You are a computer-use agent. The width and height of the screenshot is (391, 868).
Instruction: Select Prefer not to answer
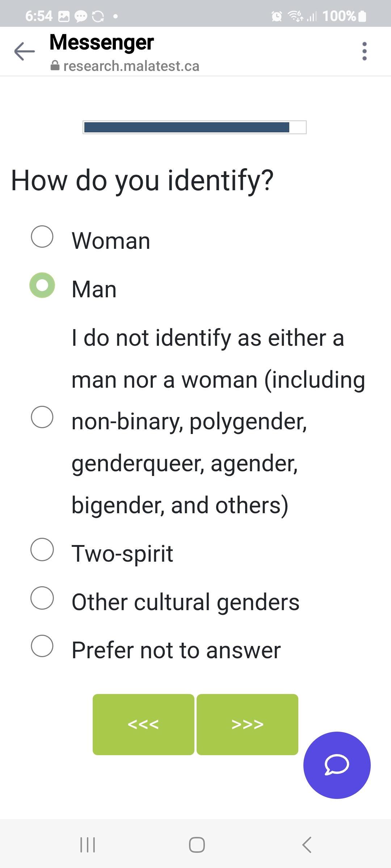click(42, 646)
